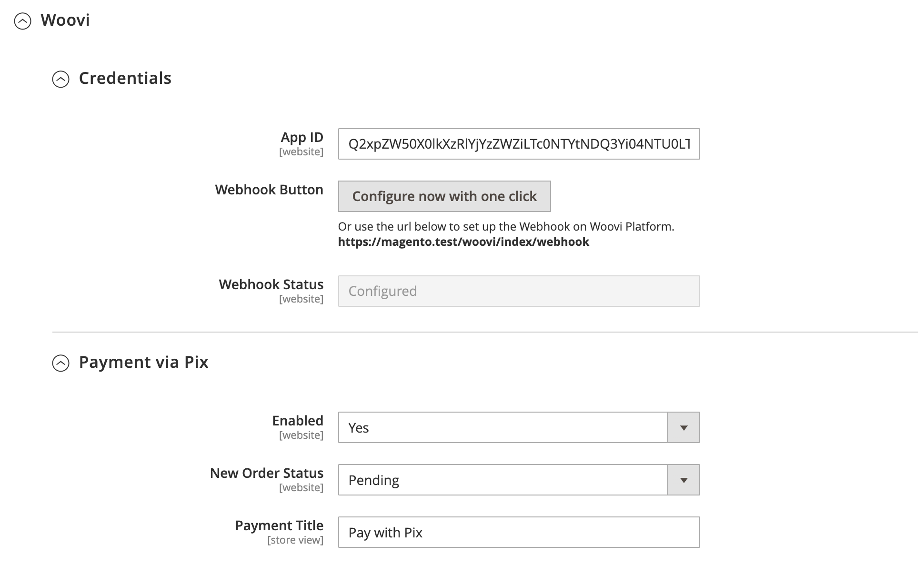Viewport: 924px width, 566px height.
Task: Click the disclosure circle beside Payment via Pix
Action: click(61, 362)
